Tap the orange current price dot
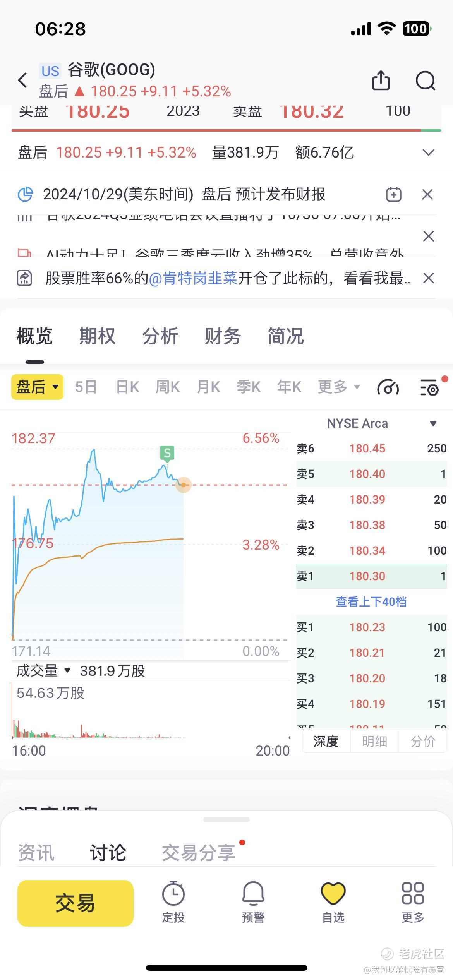Image resolution: width=453 pixels, height=980 pixels. (x=184, y=485)
